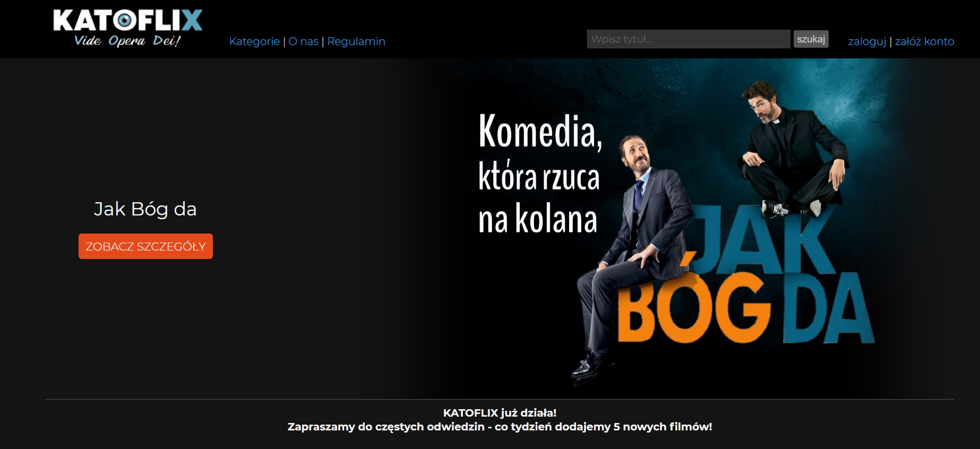Open the Kategorie menu link
The image size is (980, 449).
[254, 41]
